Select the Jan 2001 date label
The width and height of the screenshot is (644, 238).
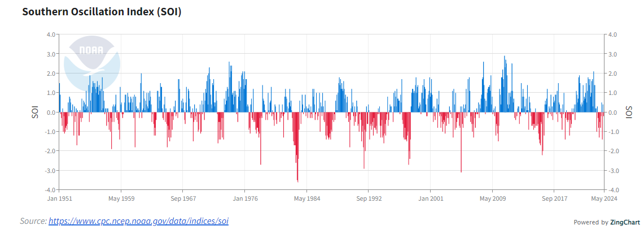pos(431,198)
